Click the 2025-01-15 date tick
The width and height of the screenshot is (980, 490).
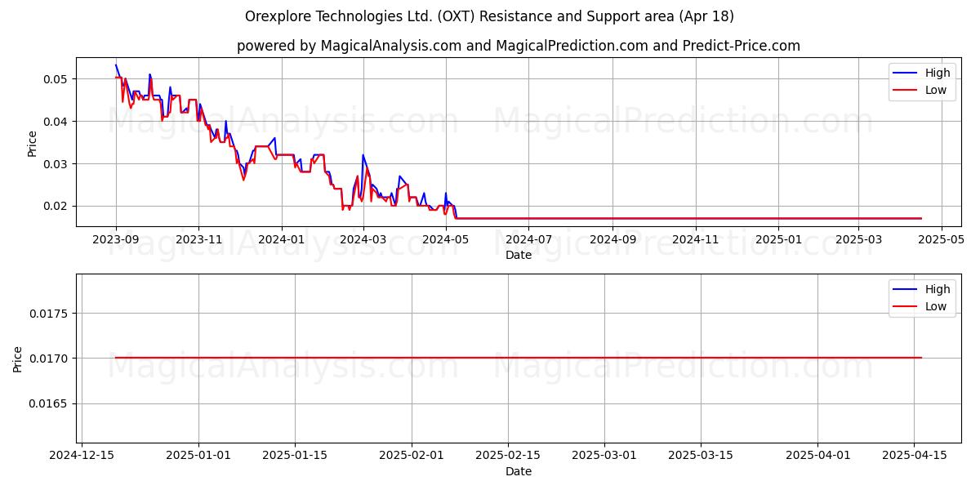pos(295,456)
